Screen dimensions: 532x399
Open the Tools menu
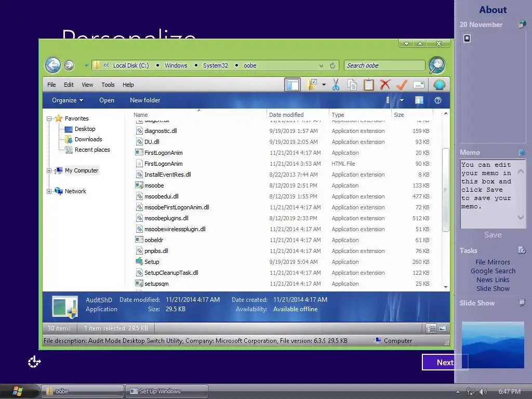108,85
